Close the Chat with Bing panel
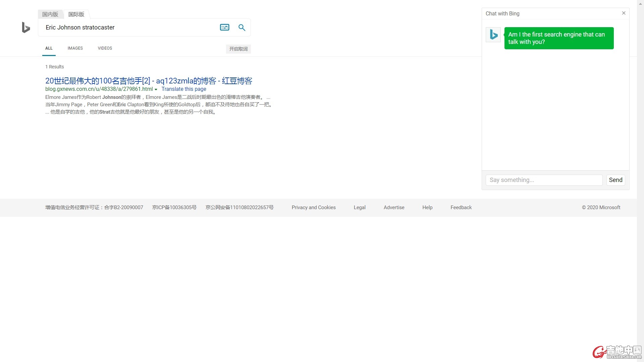 click(x=624, y=13)
